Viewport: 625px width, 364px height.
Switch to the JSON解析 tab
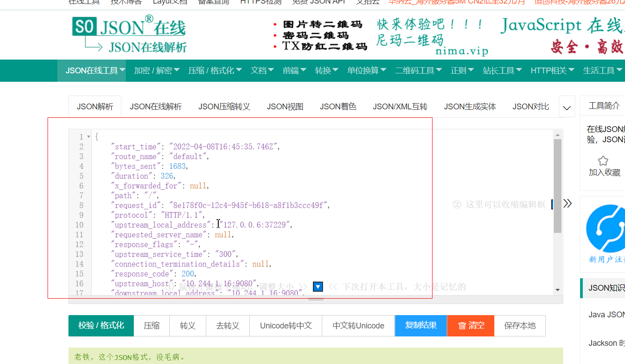click(x=95, y=107)
